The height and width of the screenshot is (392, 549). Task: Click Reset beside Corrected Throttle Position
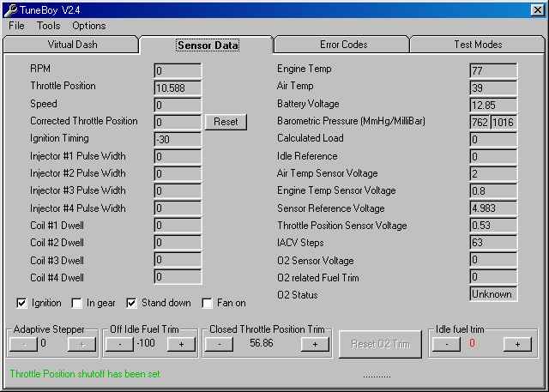pos(226,122)
